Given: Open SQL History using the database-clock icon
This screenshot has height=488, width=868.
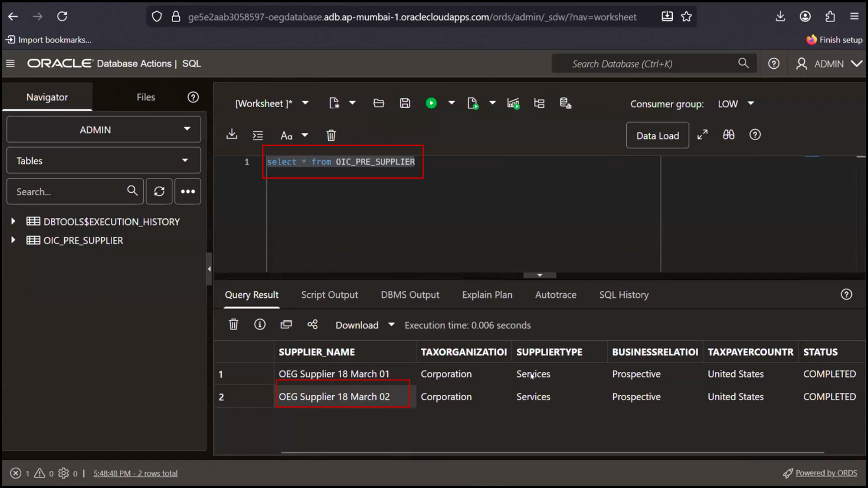Looking at the screenshot, I should (x=565, y=103).
